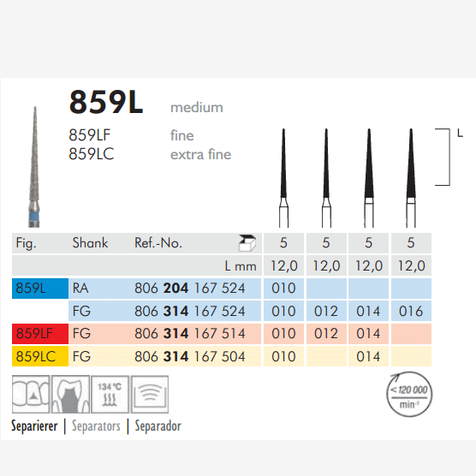Click the ultrasonic bath cleaning icon
This screenshot has height=476, width=476.
pos(150,394)
